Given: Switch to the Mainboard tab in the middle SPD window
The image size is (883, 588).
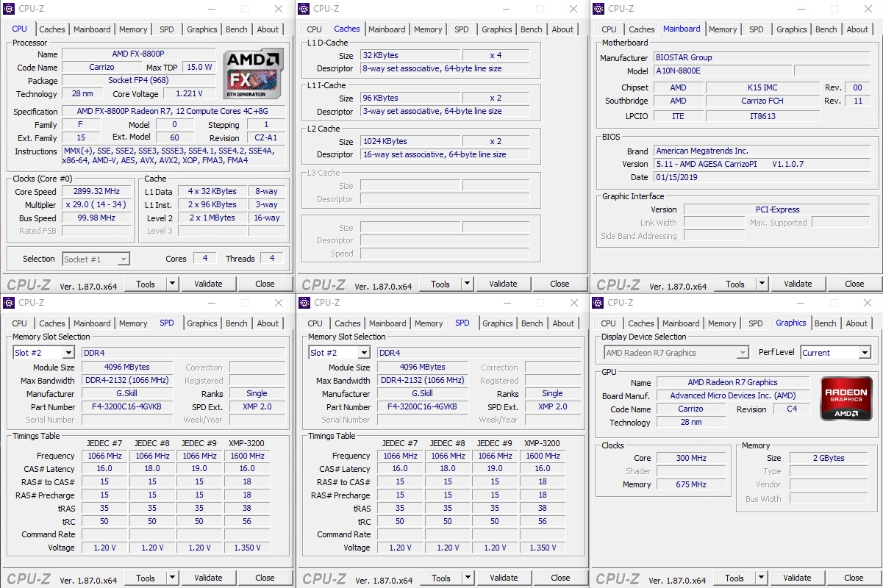Looking at the screenshot, I should coord(387,323).
